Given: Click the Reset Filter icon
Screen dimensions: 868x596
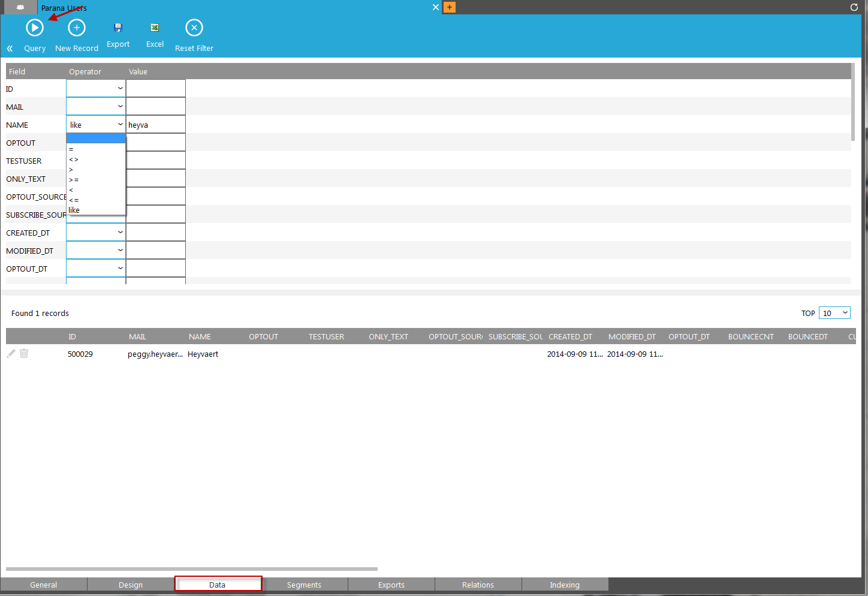Looking at the screenshot, I should tap(194, 28).
